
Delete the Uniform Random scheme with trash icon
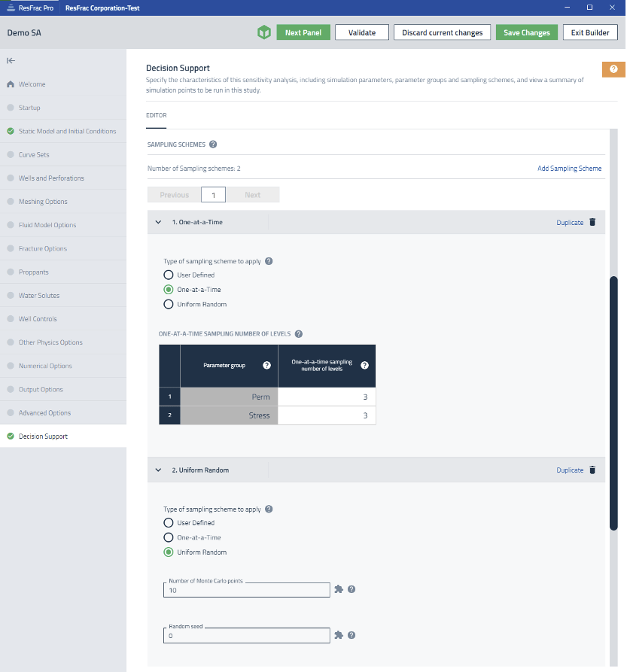click(x=592, y=470)
